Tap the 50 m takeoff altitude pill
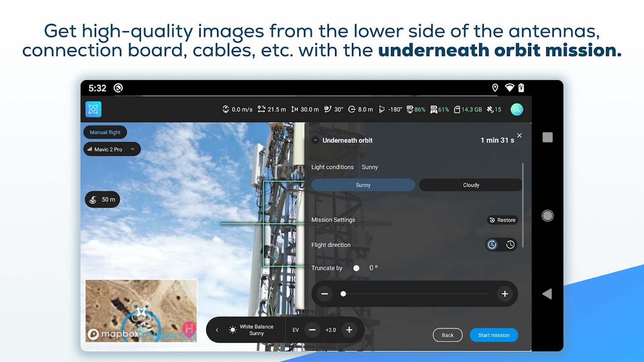644x362 pixels. (x=102, y=200)
